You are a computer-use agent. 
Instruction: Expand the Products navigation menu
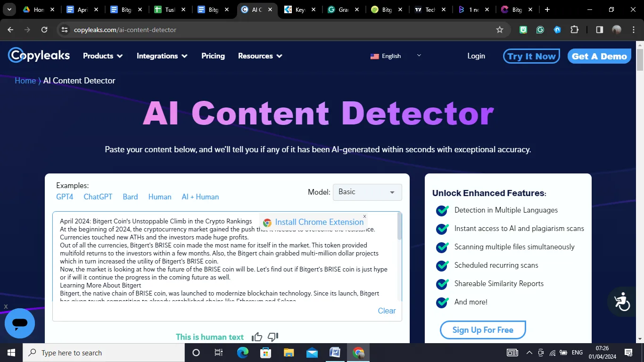(x=102, y=56)
